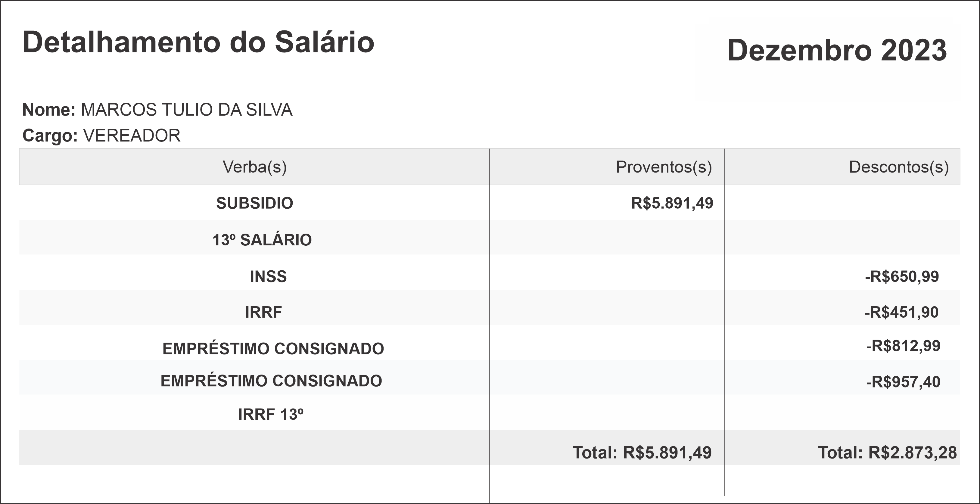Click the VEREADOR cargo value
980x504 pixels.
pyautogui.click(x=132, y=136)
